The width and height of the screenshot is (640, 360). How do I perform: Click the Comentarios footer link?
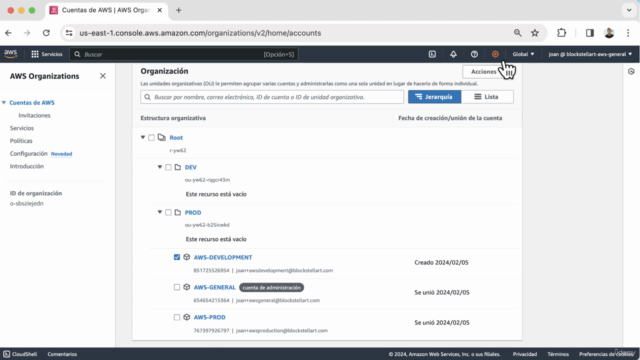[x=62, y=354]
